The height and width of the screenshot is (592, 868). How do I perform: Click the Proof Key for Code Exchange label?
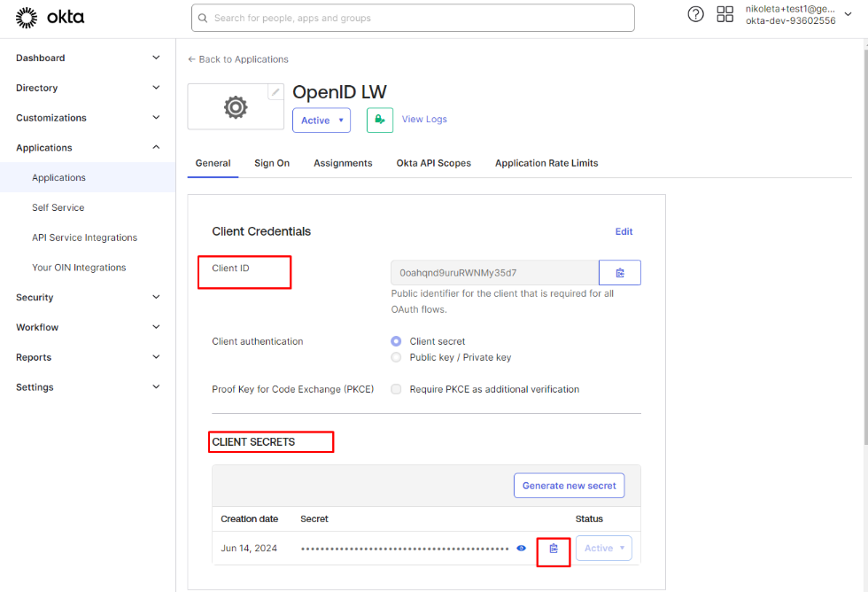click(293, 389)
